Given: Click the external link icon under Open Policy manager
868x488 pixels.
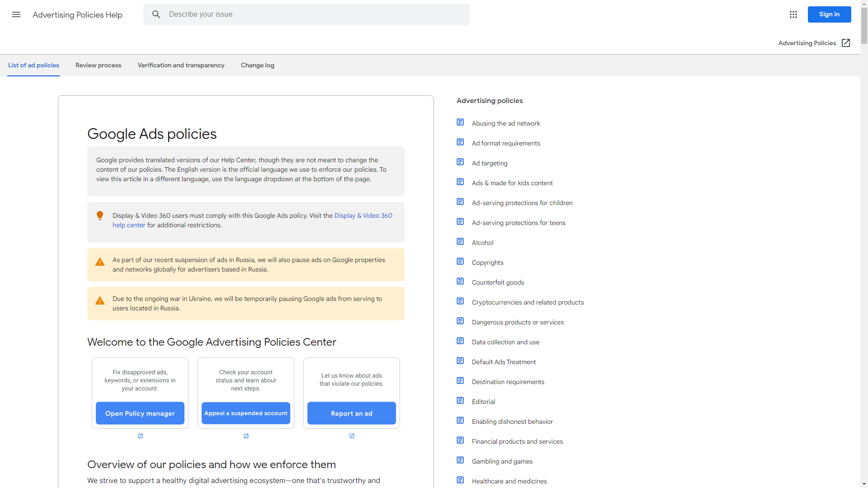Looking at the screenshot, I should [140, 436].
